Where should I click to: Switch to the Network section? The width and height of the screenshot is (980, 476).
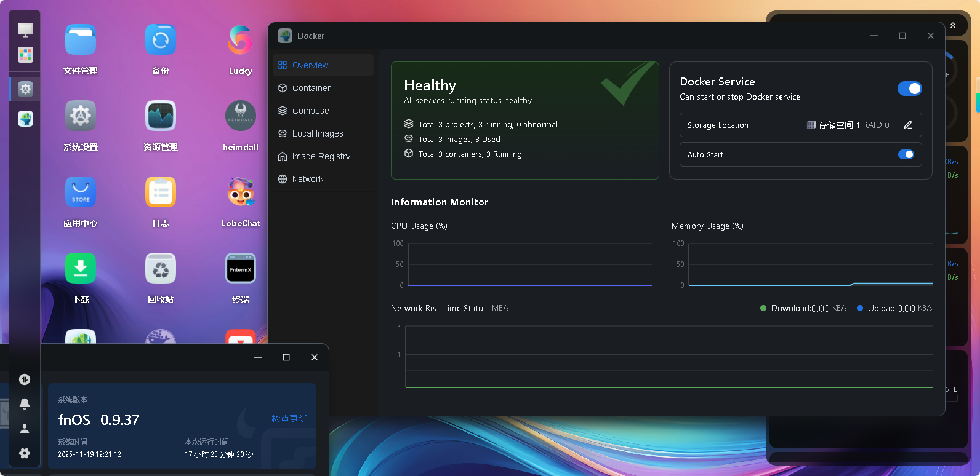coord(308,179)
